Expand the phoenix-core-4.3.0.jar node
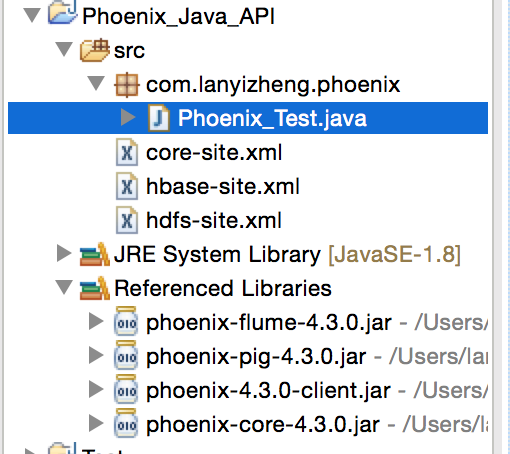 pos(96,423)
